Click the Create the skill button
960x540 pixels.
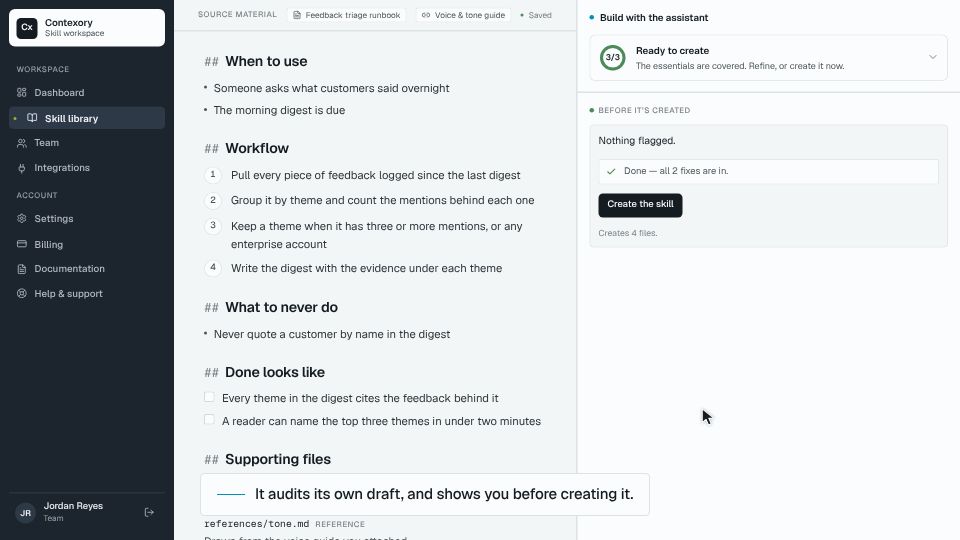pyautogui.click(x=640, y=204)
